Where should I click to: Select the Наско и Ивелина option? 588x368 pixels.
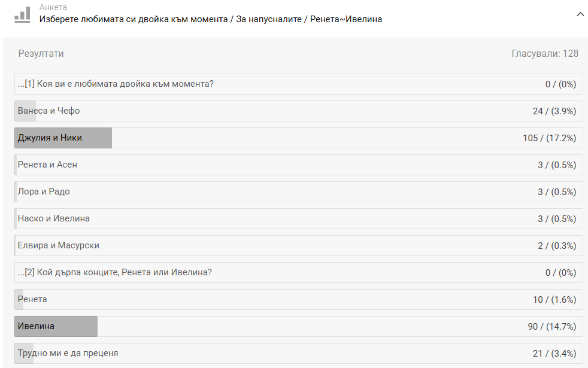(299, 219)
